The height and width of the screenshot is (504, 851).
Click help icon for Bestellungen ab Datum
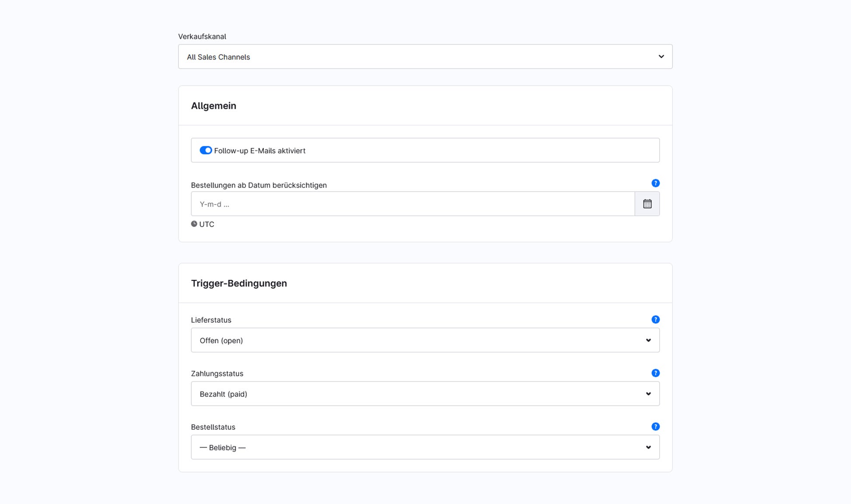tap(655, 183)
